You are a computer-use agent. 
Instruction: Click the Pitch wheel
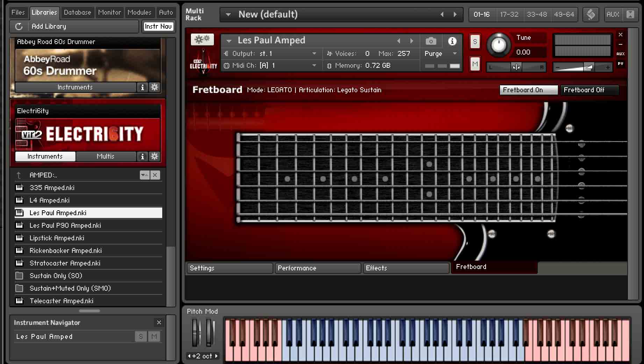coord(196,332)
